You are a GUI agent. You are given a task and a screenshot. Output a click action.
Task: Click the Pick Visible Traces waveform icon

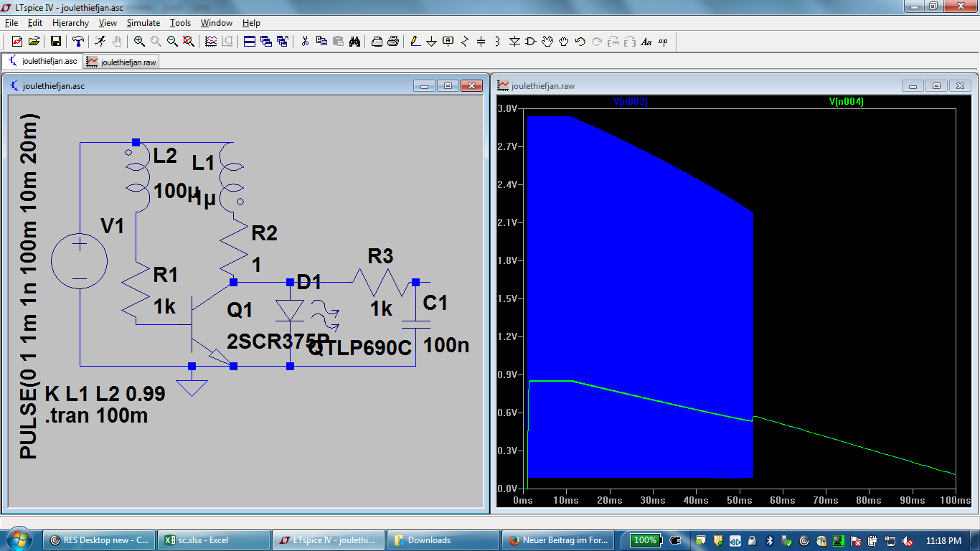(x=211, y=42)
